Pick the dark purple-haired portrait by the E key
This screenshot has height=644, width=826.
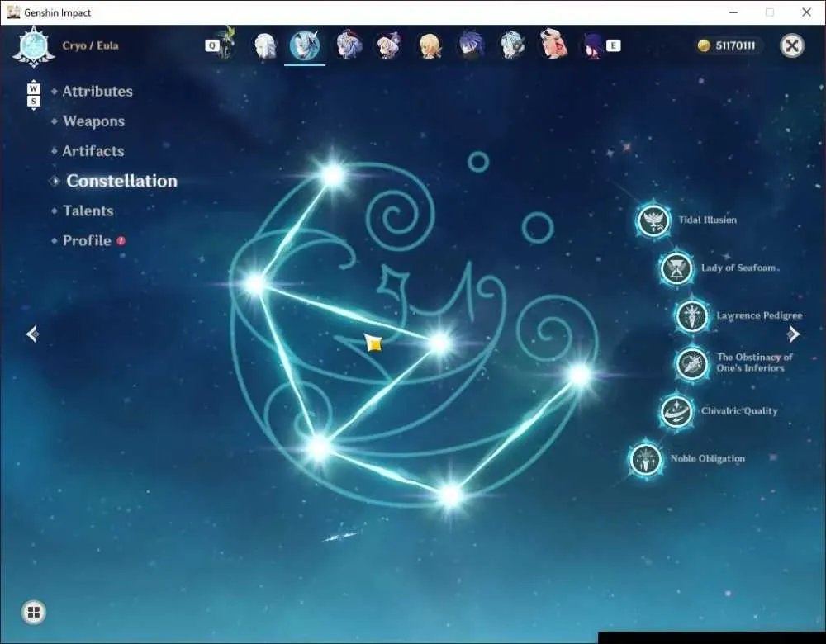pyautogui.click(x=593, y=45)
